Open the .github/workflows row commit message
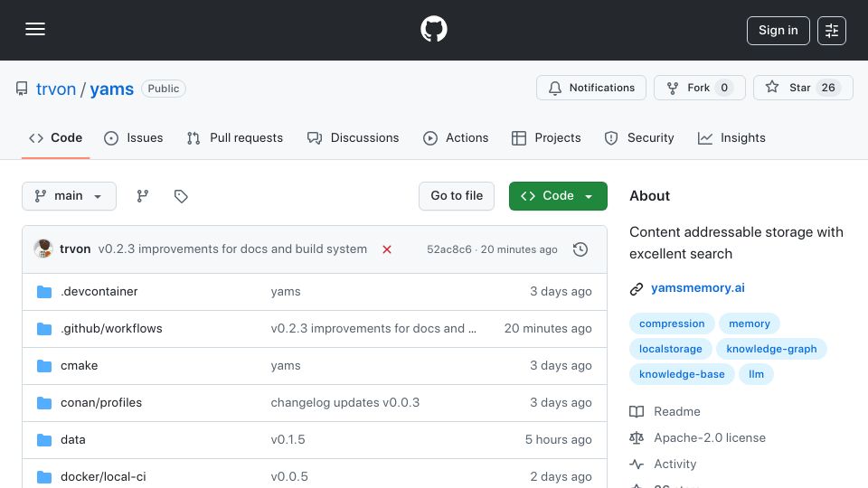 click(x=373, y=329)
